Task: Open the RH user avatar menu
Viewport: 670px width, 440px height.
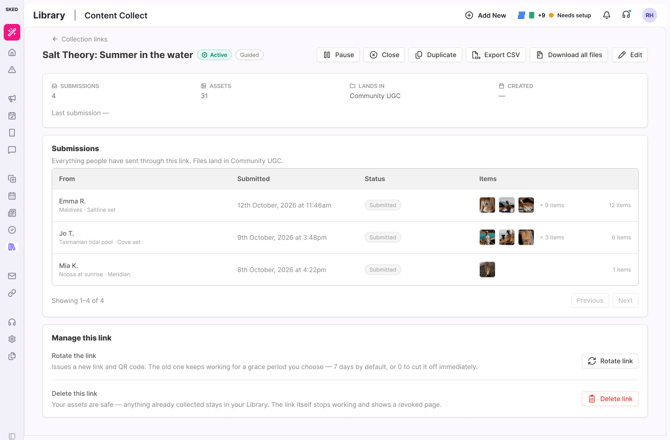Action: (649, 15)
